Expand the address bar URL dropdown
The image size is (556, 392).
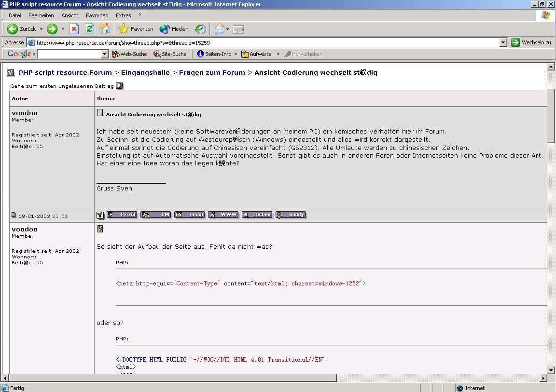coord(503,42)
